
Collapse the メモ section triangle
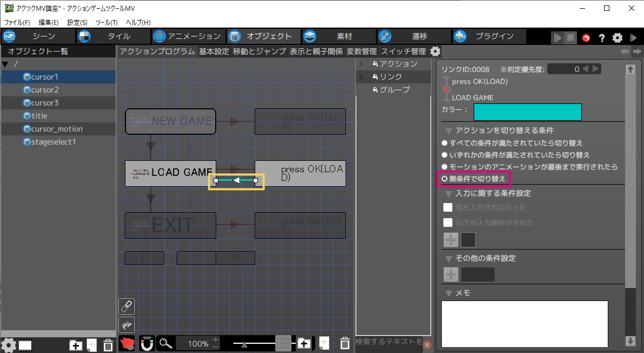[448, 293]
